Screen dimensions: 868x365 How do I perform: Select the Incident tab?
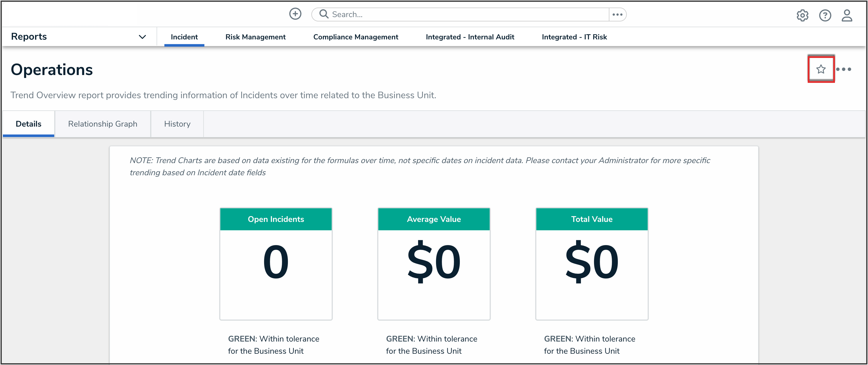184,37
